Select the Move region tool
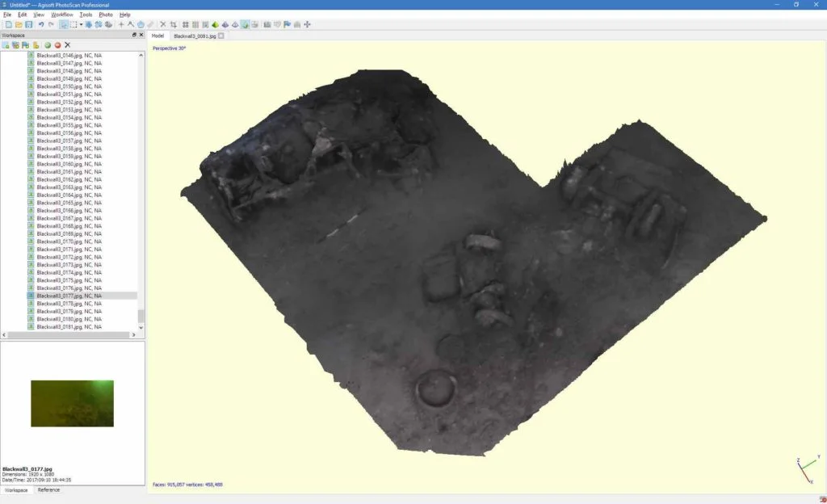Screen dimensions: 827x504 [x=89, y=24]
